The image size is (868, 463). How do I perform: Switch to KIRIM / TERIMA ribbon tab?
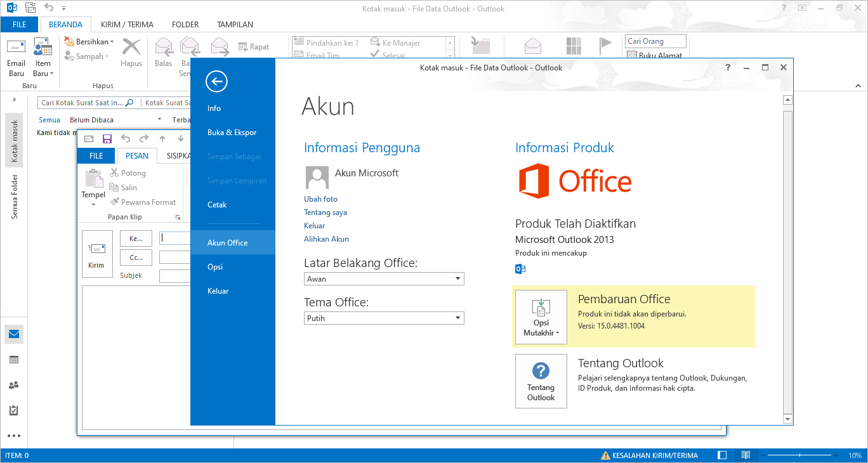[127, 25]
